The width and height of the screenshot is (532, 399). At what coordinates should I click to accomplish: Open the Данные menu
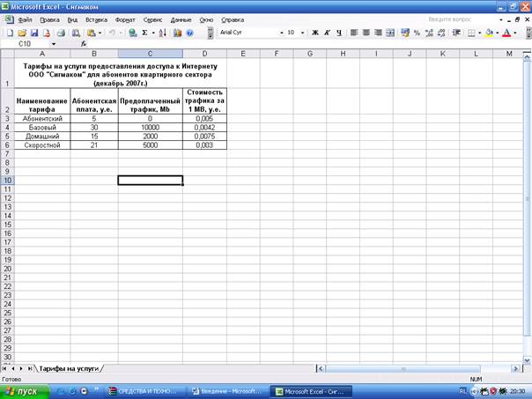[181, 19]
